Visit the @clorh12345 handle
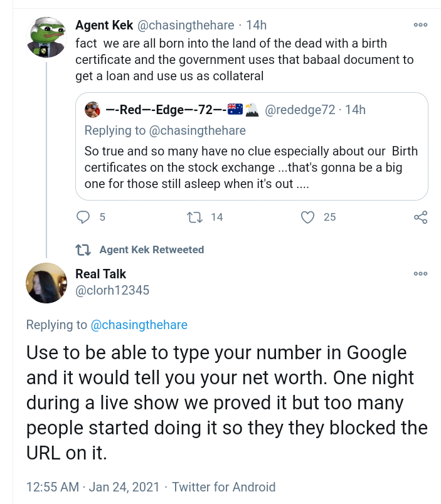 pos(112,290)
